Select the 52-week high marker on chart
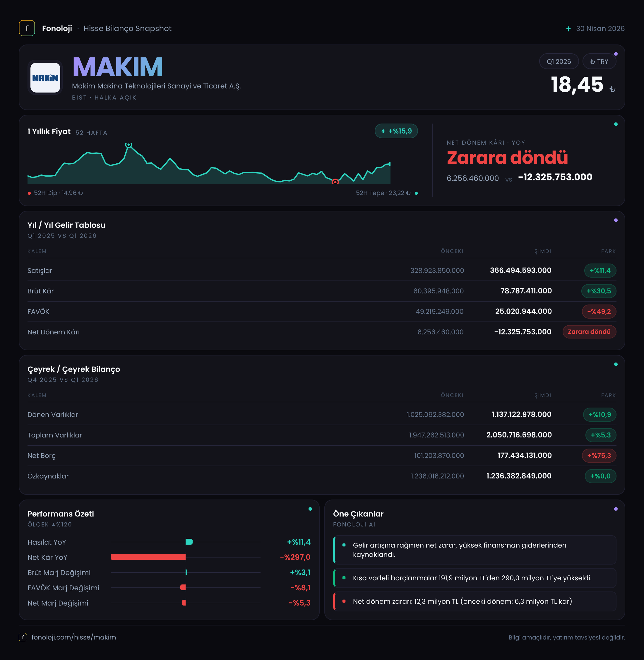Screen dimensions: 644x660 click(128, 145)
